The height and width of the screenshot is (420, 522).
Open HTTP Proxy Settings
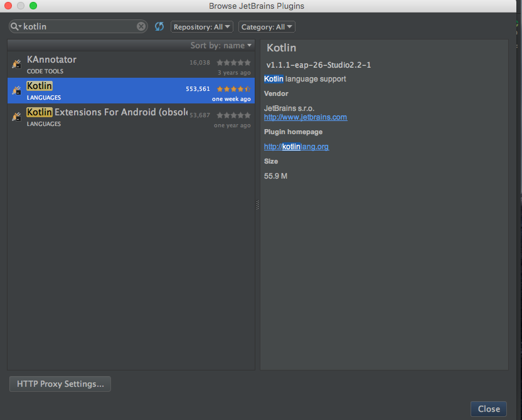click(x=60, y=384)
